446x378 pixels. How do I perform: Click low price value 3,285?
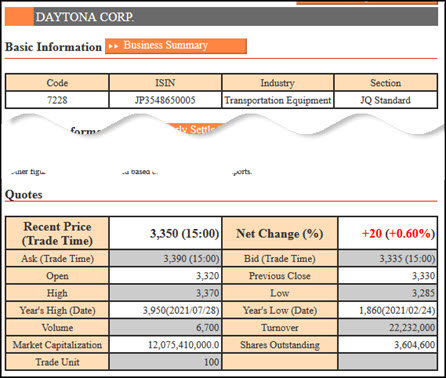(x=388, y=293)
